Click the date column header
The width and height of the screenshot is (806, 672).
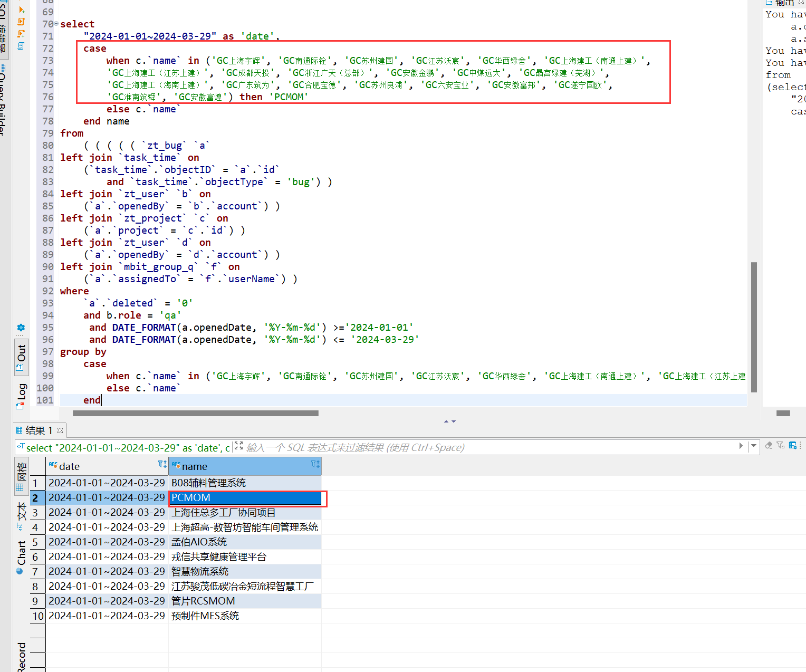tap(107, 466)
